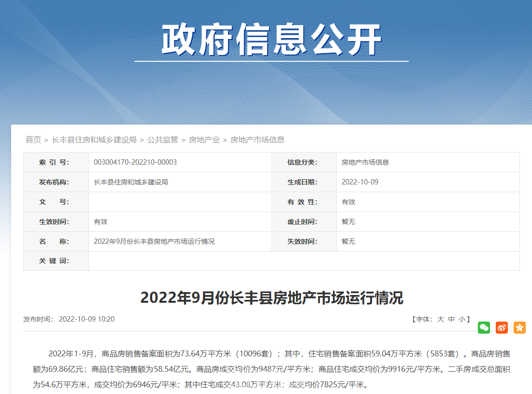
Task: Share article via WeChat icon
Action: pos(484,327)
